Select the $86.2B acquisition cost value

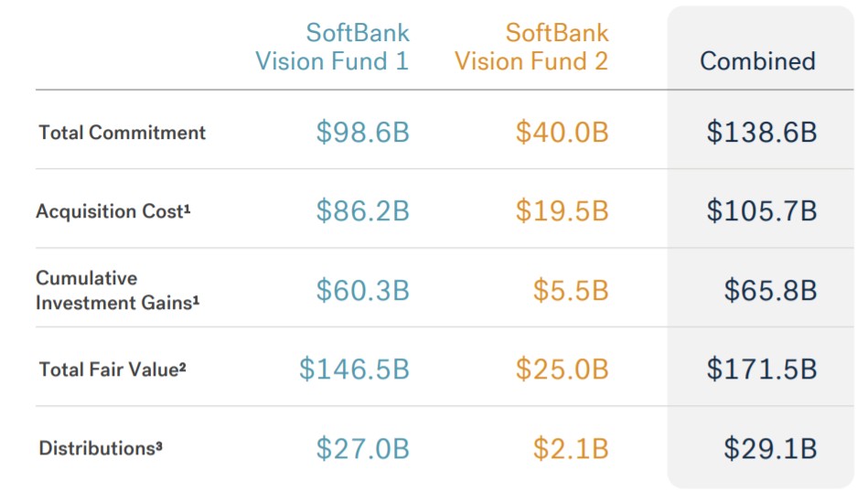(362, 211)
